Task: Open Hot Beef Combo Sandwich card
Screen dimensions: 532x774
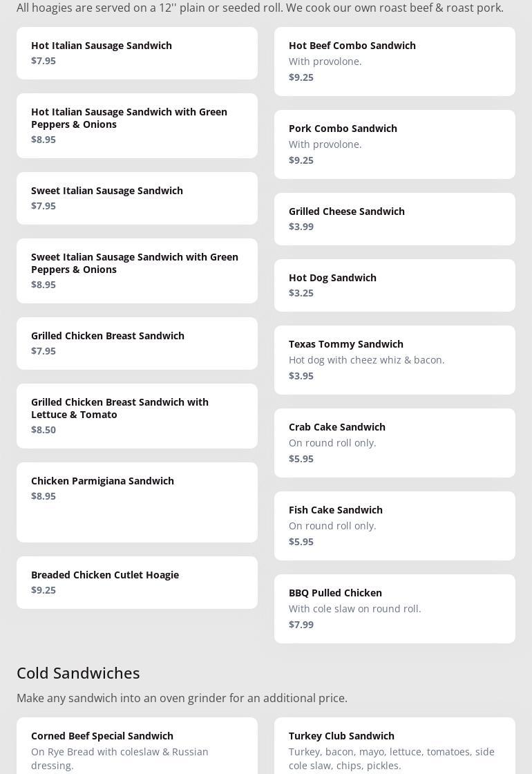Action: point(395,61)
